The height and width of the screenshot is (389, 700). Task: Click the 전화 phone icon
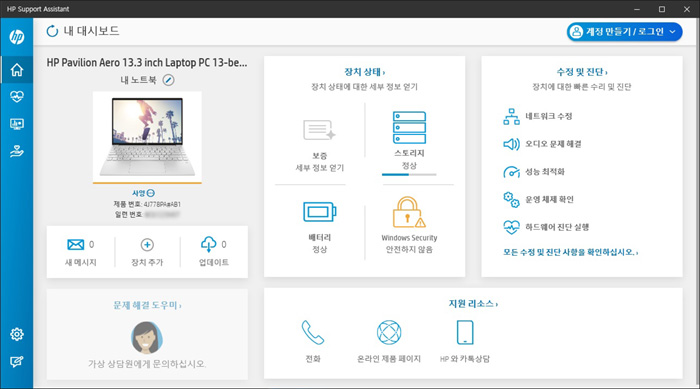click(x=312, y=332)
